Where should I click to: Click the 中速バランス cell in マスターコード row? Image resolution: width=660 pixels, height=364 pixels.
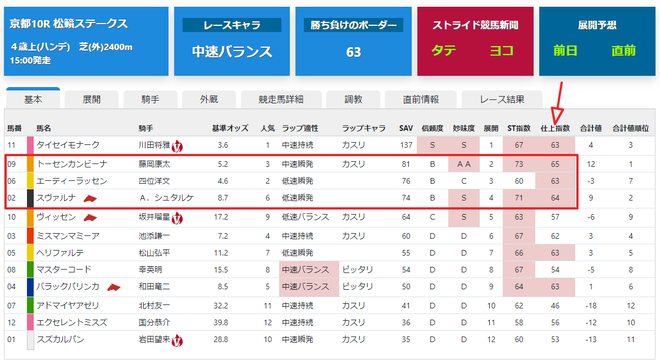point(309,270)
